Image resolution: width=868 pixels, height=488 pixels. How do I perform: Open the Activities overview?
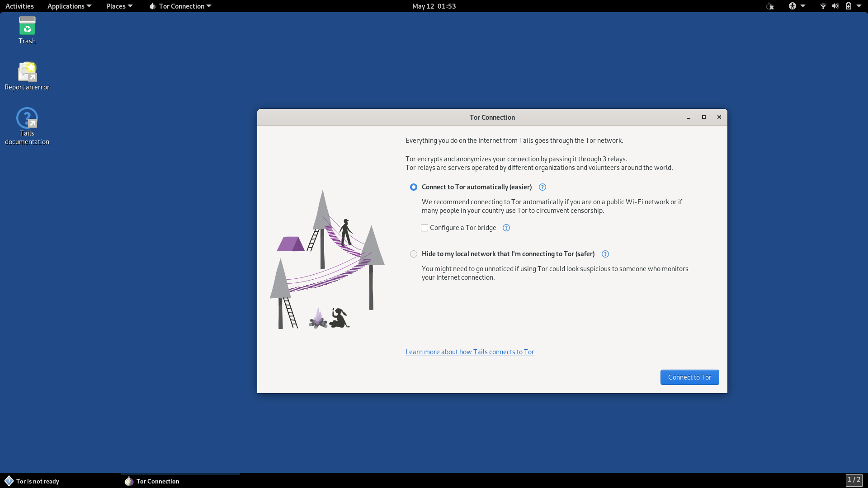19,6
